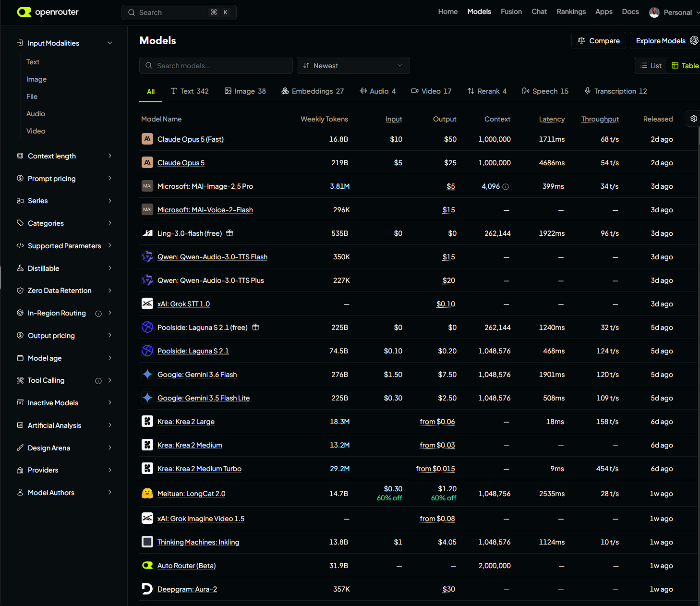
Task: Click the Google Gemini 3.6 Flash icon
Action: pyautogui.click(x=147, y=374)
